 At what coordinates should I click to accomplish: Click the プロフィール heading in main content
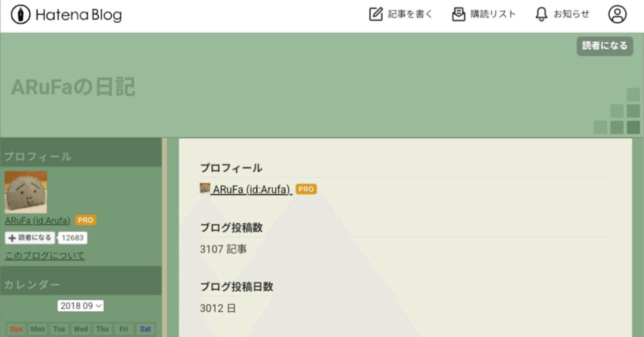230,168
